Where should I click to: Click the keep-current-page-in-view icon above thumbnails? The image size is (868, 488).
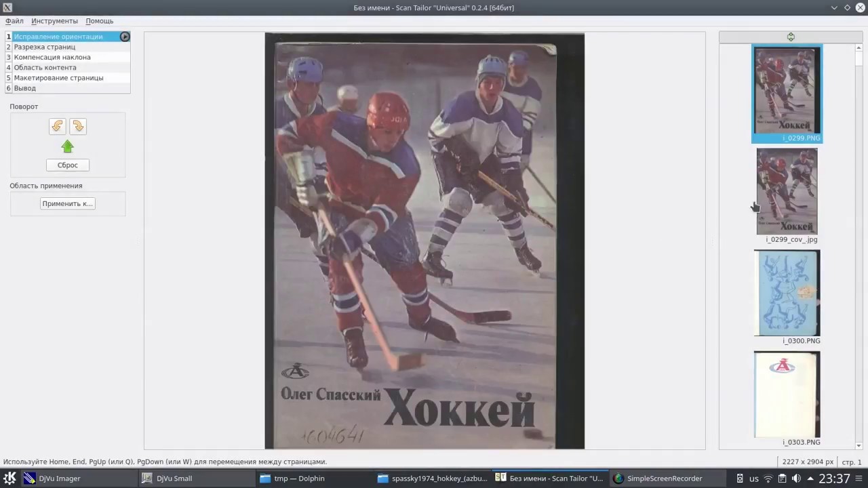pyautogui.click(x=791, y=37)
